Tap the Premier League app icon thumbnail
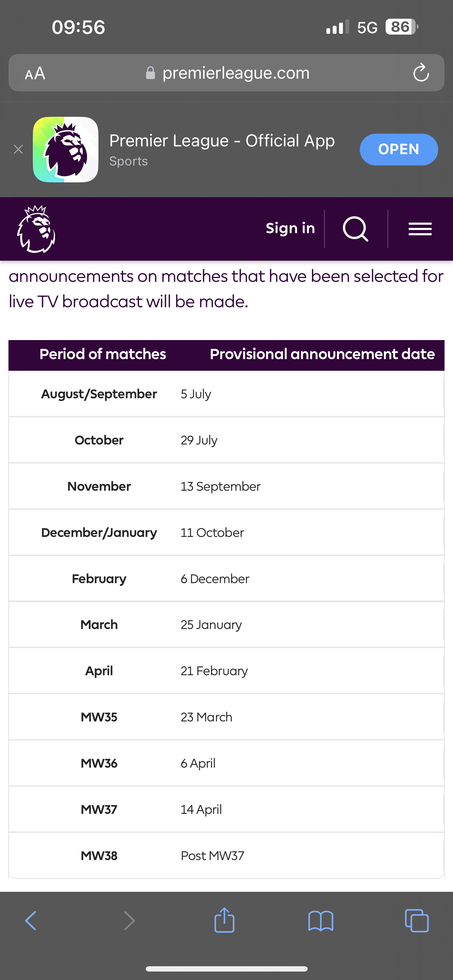 point(65,150)
